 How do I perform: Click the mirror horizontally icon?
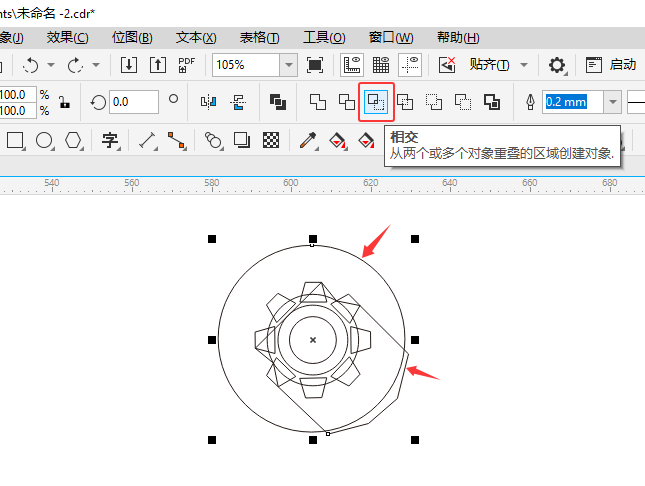tap(209, 102)
